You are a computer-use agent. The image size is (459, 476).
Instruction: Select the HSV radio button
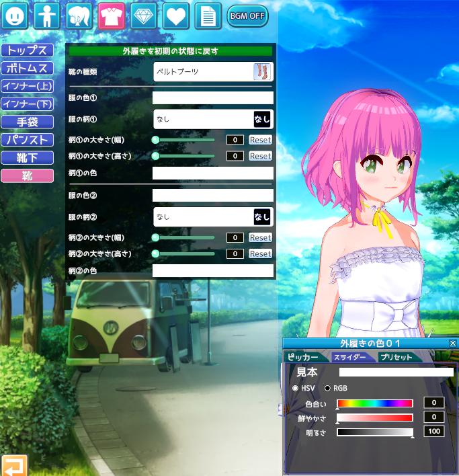click(296, 389)
